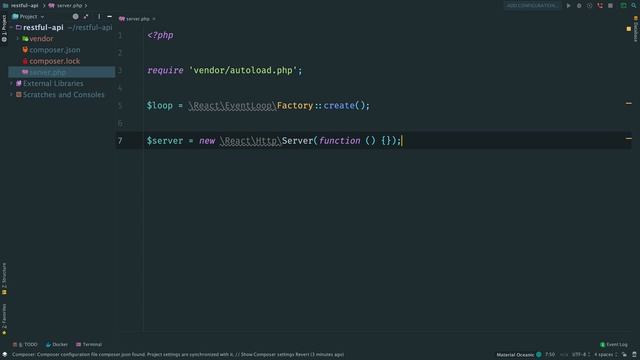Change 4 spaces indent setting
The image size is (640, 360).
(605, 355)
